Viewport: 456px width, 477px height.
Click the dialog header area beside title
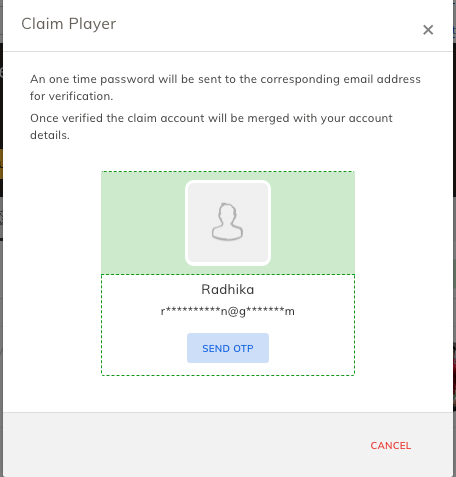click(267, 26)
